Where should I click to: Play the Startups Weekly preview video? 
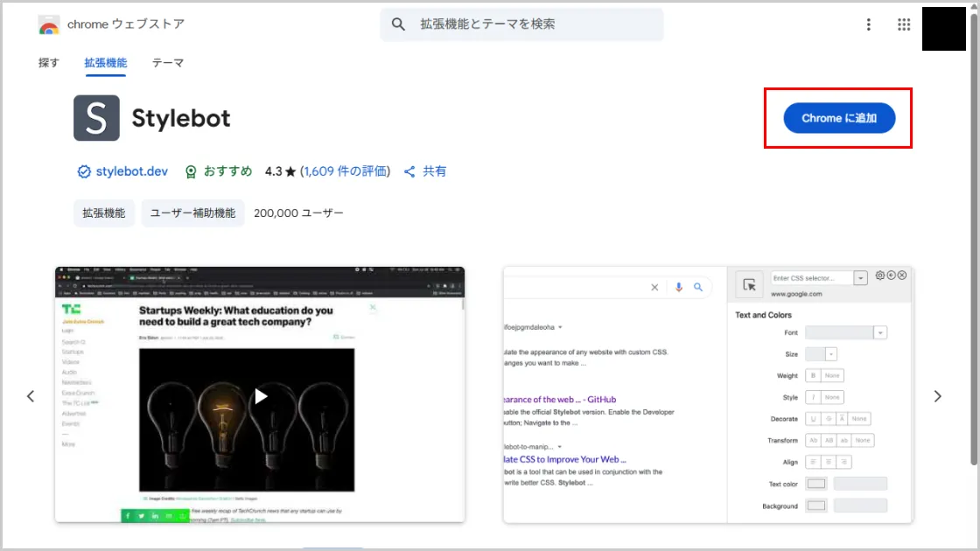pyautogui.click(x=261, y=396)
